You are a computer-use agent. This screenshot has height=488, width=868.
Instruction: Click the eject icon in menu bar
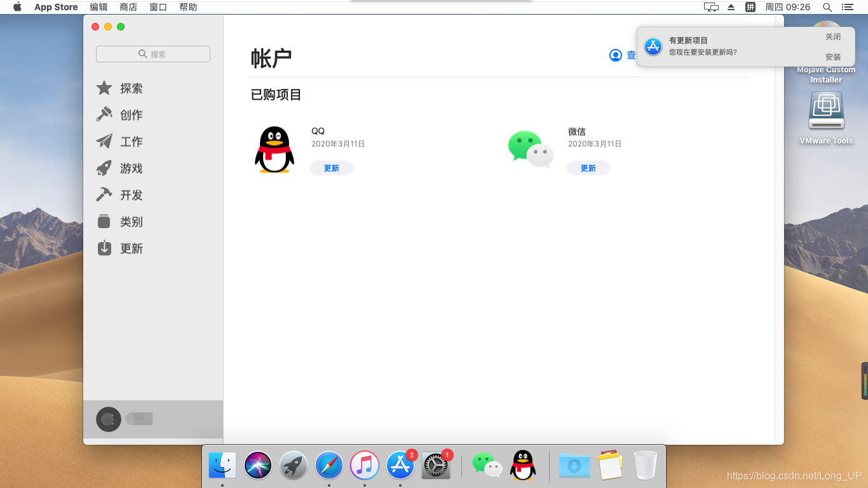(x=731, y=7)
